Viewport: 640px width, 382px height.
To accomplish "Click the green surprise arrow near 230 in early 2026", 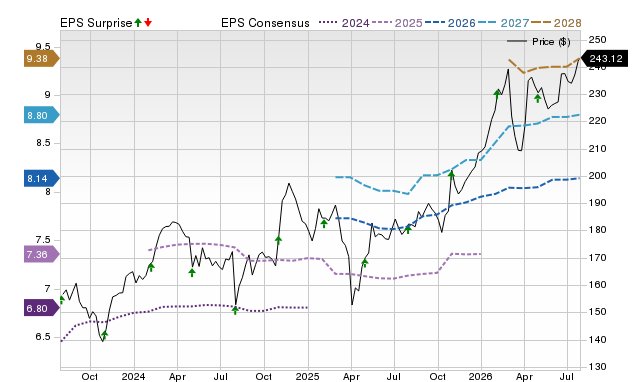I will 497,94.
